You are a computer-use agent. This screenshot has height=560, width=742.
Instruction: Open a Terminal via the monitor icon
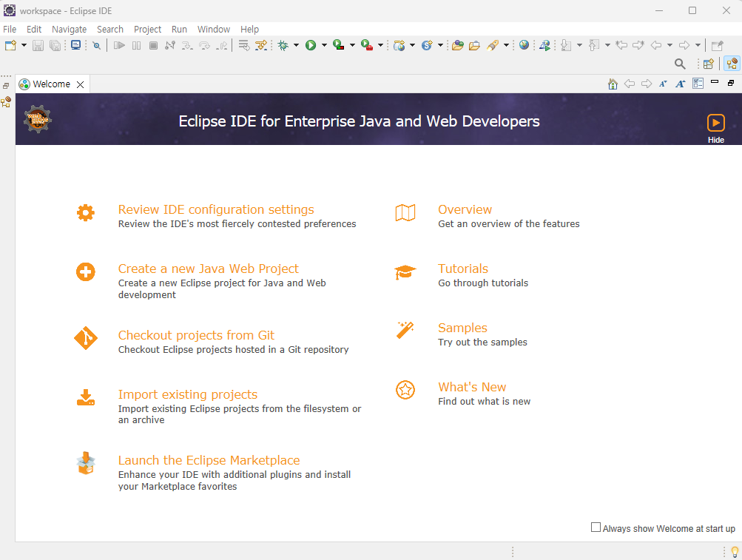pyautogui.click(x=75, y=45)
